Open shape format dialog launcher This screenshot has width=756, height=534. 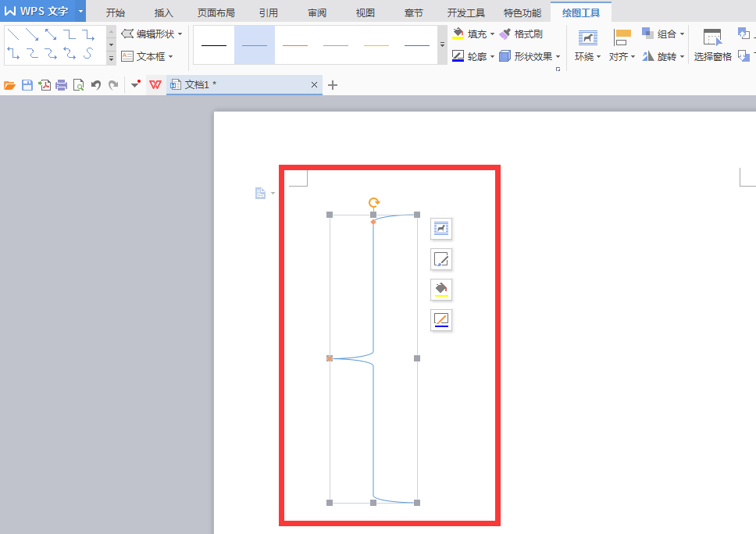pos(558,69)
